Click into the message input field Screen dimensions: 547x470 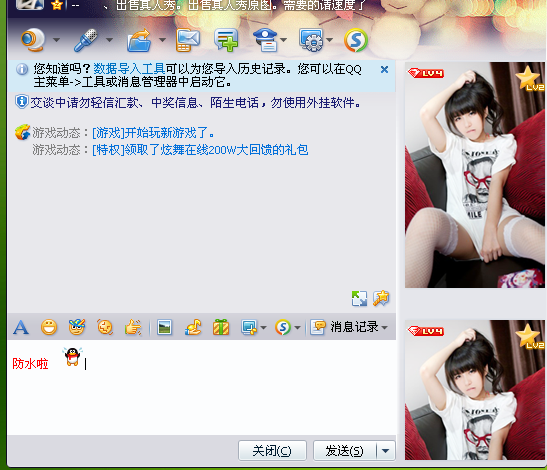tap(202, 388)
